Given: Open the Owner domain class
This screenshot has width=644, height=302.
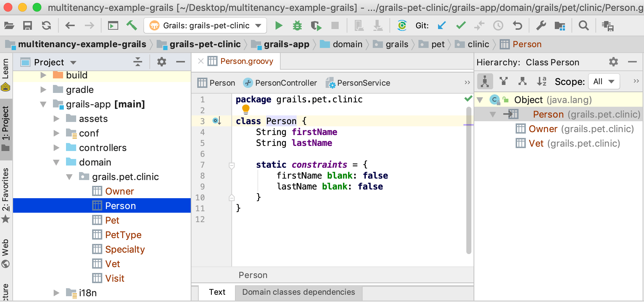Looking at the screenshot, I should pos(119,191).
